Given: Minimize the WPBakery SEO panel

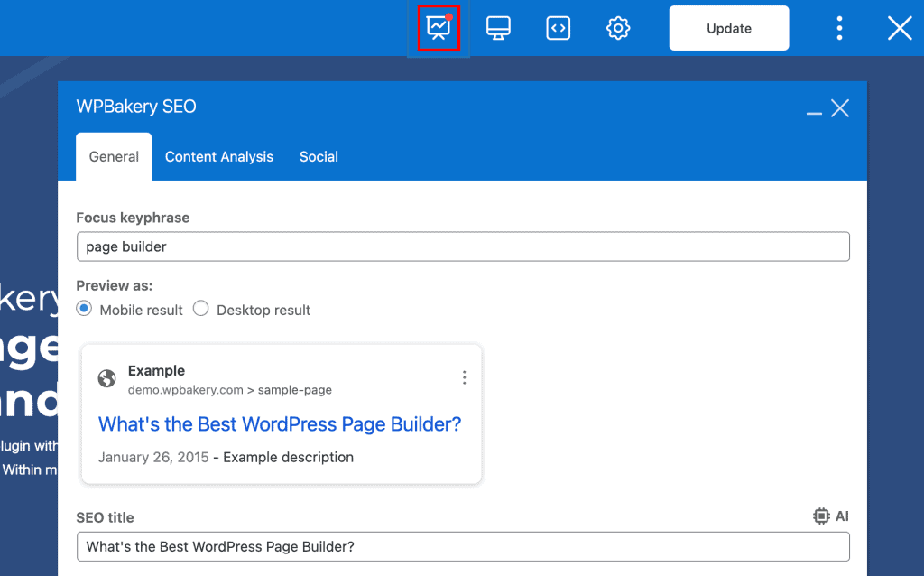Looking at the screenshot, I should (x=814, y=113).
